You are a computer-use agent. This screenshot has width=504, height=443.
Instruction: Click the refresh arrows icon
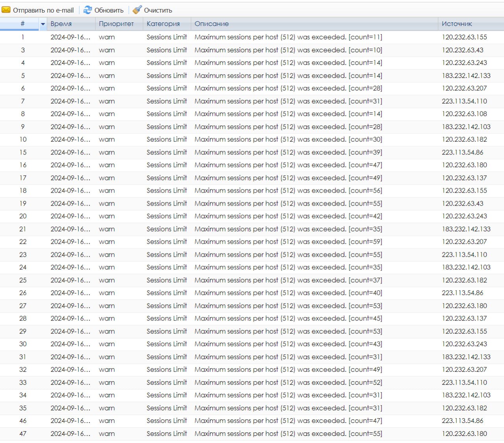click(88, 10)
